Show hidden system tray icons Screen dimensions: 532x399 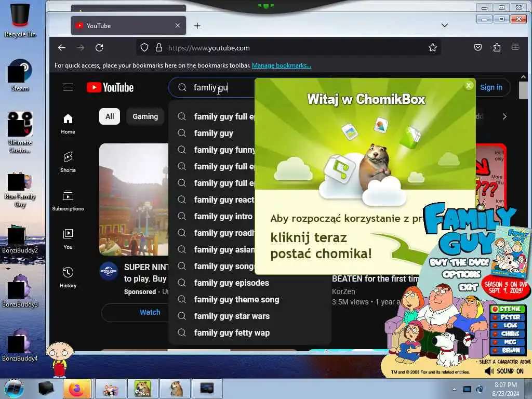coord(454,389)
